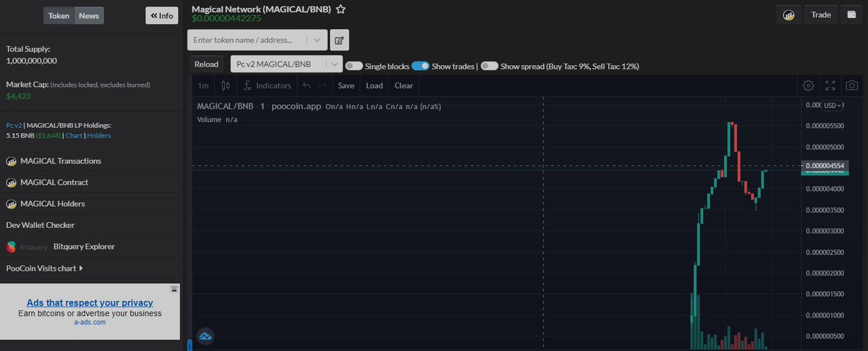868x351 pixels.
Task: Open the chart icon button beside Trade
Action: (789, 14)
